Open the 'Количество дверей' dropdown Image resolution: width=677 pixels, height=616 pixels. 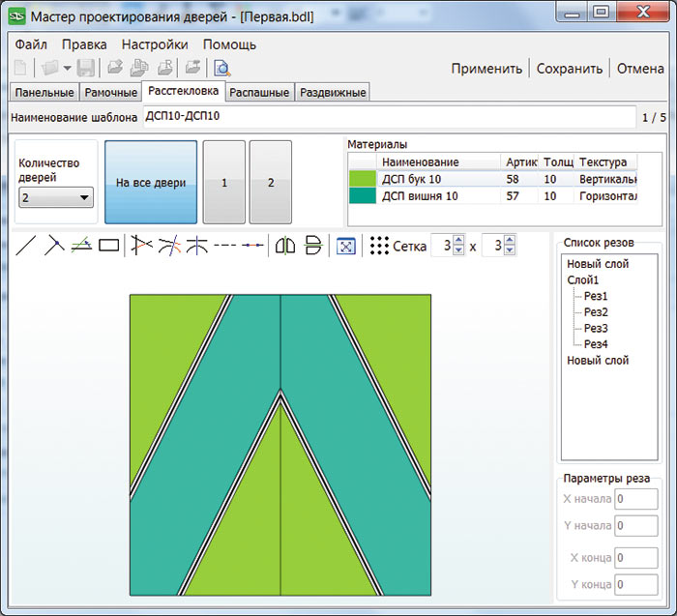tap(55, 196)
